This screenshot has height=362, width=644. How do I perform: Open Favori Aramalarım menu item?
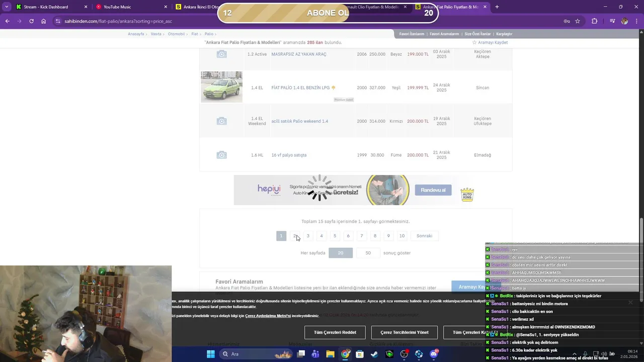pyautogui.click(x=444, y=34)
